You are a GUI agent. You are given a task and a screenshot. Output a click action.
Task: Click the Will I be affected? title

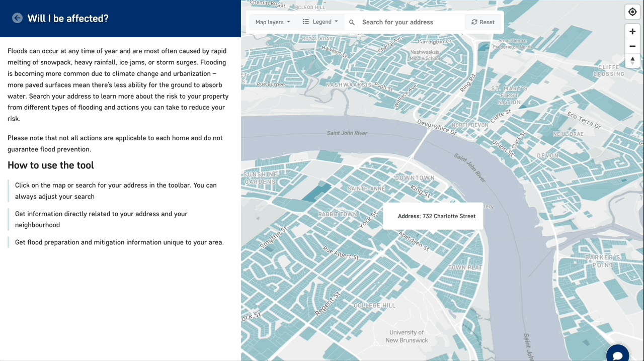[x=68, y=19]
